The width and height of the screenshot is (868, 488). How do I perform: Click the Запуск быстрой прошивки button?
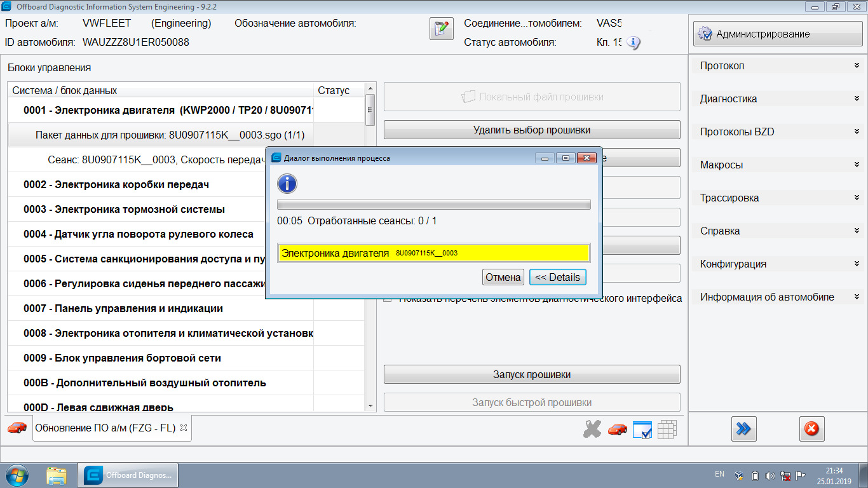[532, 402]
